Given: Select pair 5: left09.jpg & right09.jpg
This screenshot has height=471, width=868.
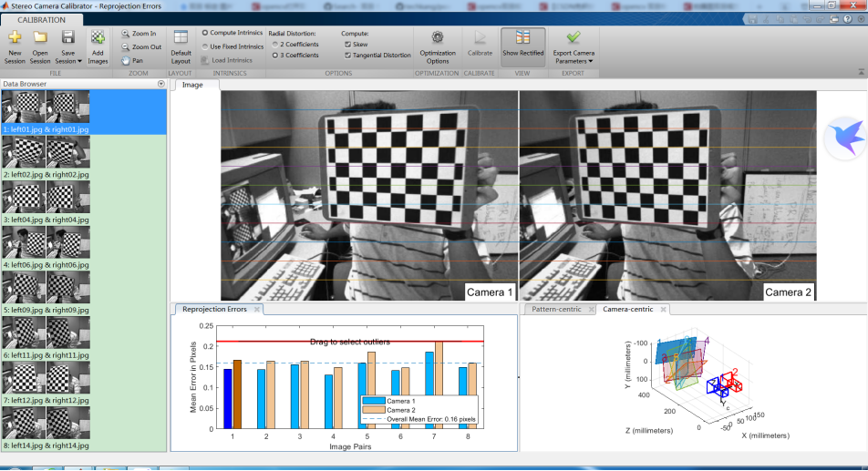Looking at the screenshot, I should pyautogui.click(x=83, y=293).
